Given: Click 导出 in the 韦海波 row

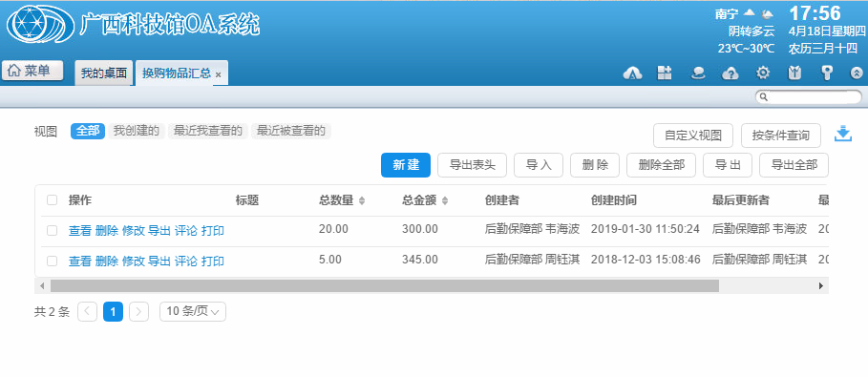Looking at the screenshot, I should point(159,231).
